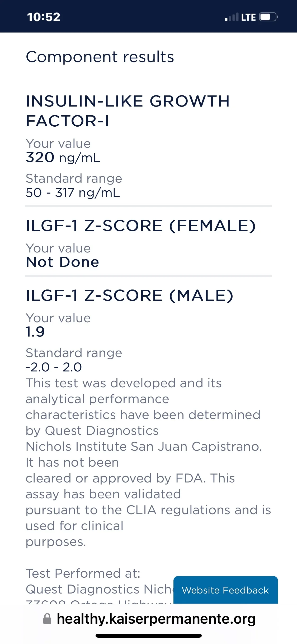Tap the Test Performed at label
This screenshot has height=644, width=297.
point(83,573)
